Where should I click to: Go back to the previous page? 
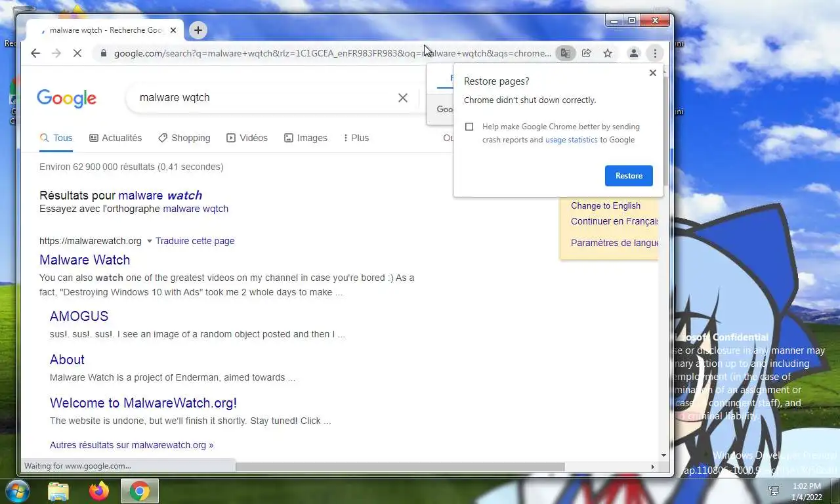[x=35, y=53]
